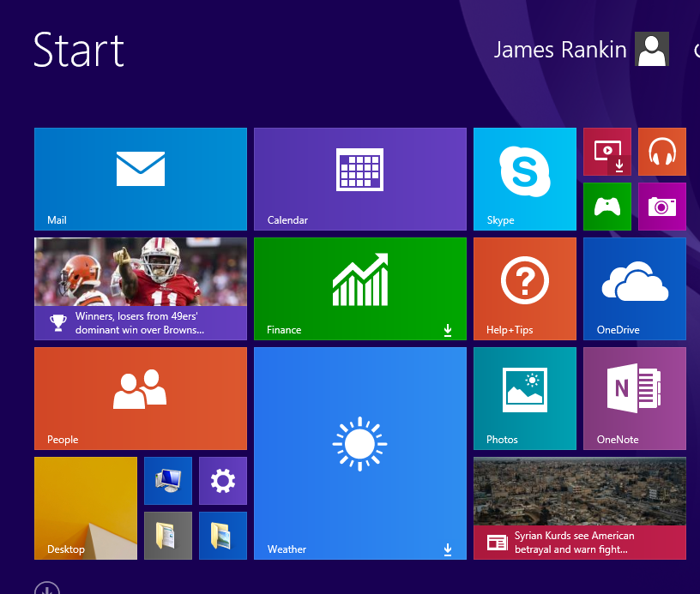Launch the OneNote tile
The height and width of the screenshot is (594, 700).
pos(635,399)
